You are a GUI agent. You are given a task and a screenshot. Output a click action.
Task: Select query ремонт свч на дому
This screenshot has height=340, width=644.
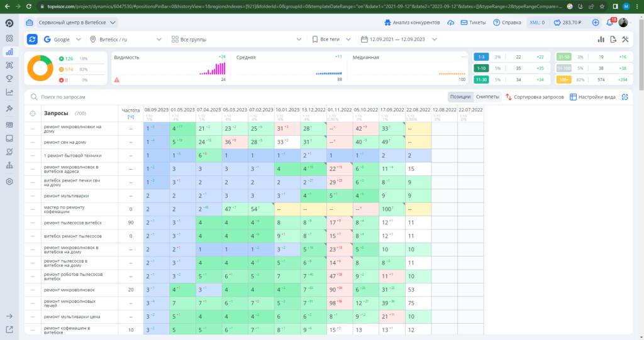(x=65, y=142)
